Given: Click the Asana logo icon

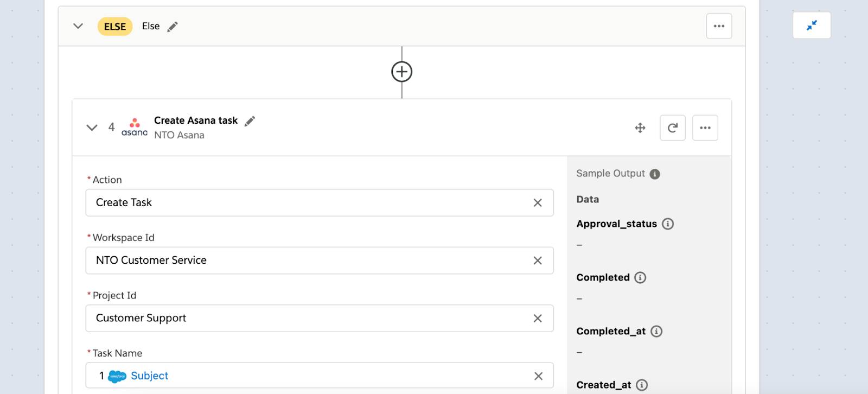Looking at the screenshot, I should point(135,127).
